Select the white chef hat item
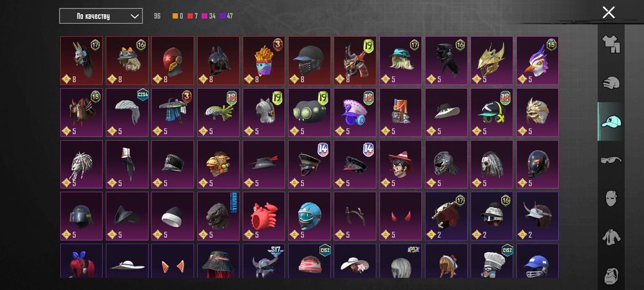Image resolution: width=644 pixels, height=290 pixels. point(491,261)
